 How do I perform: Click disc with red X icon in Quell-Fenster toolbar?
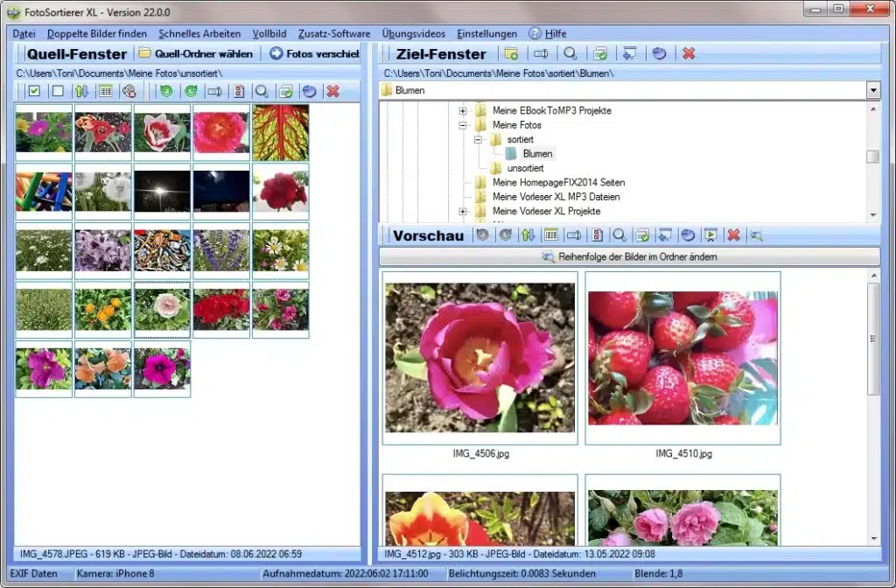[129, 91]
